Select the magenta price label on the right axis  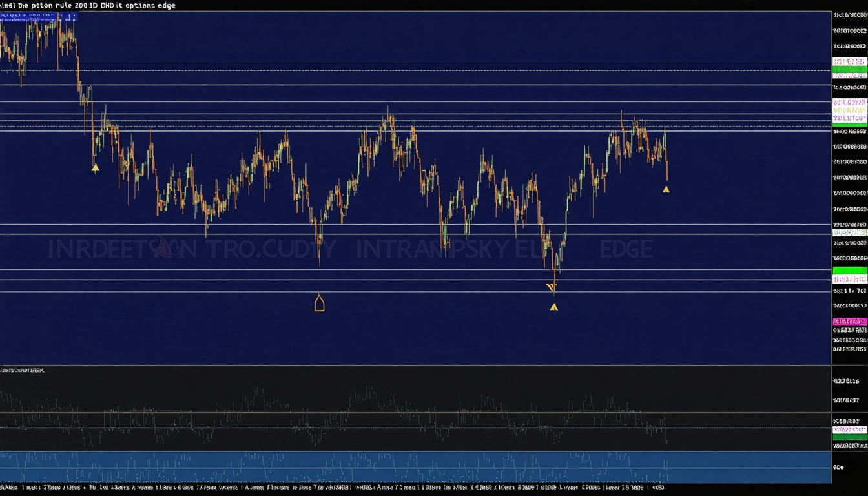coord(849,322)
